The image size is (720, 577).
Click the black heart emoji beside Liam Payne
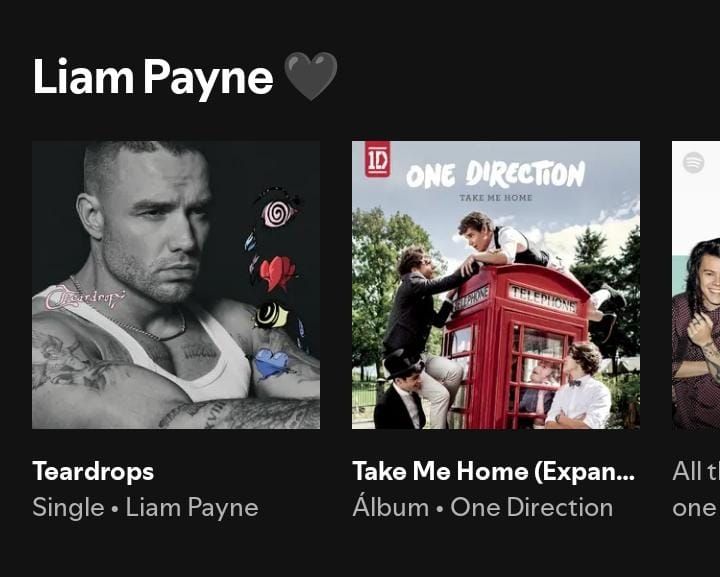coord(310,76)
